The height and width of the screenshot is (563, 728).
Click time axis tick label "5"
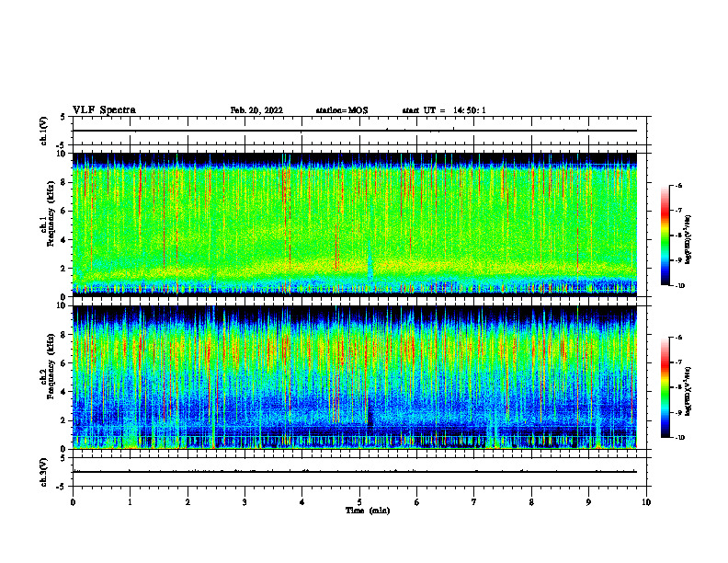pyautogui.click(x=359, y=502)
